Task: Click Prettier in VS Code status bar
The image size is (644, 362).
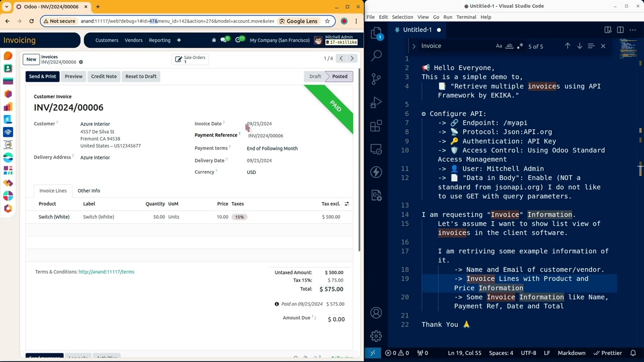Action: coord(608,353)
